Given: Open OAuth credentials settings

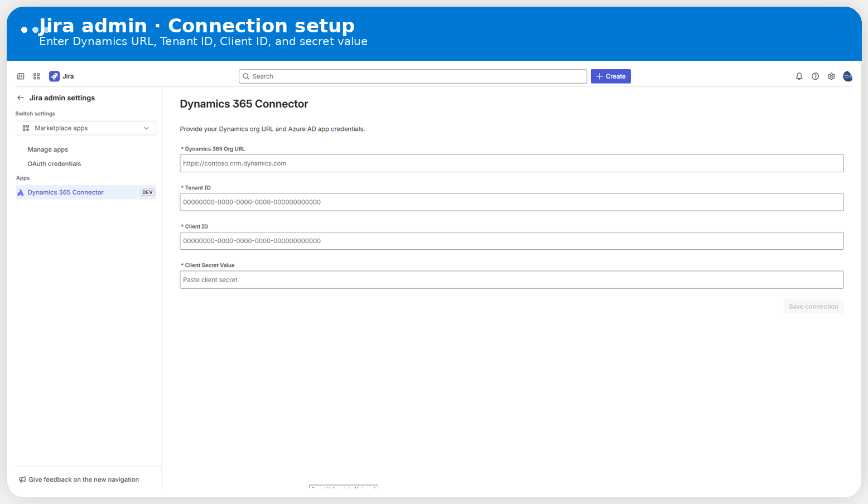Looking at the screenshot, I should 54,163.
